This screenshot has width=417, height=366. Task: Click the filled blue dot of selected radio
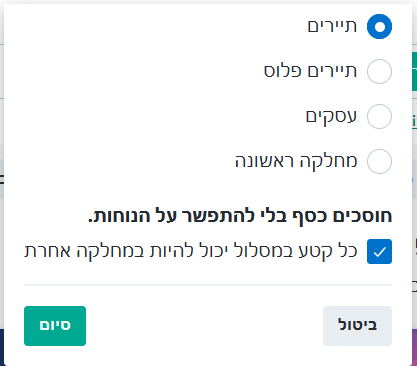pyautogui.click(x=379, y=26)
